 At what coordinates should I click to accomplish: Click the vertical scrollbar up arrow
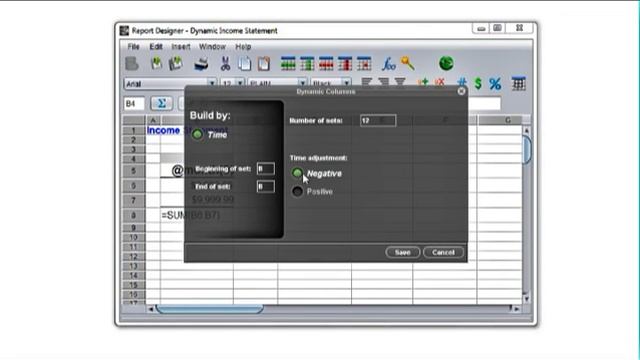[527, 131]
